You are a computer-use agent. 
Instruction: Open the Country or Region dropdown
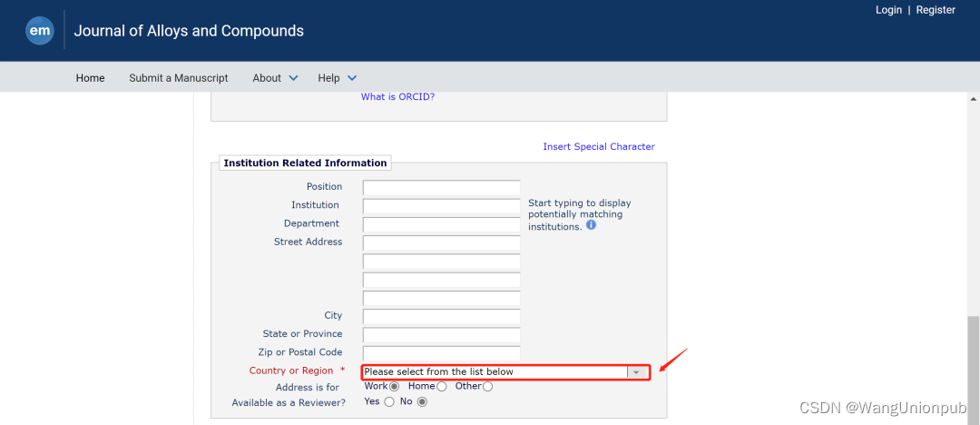click(x=505, y=371)
